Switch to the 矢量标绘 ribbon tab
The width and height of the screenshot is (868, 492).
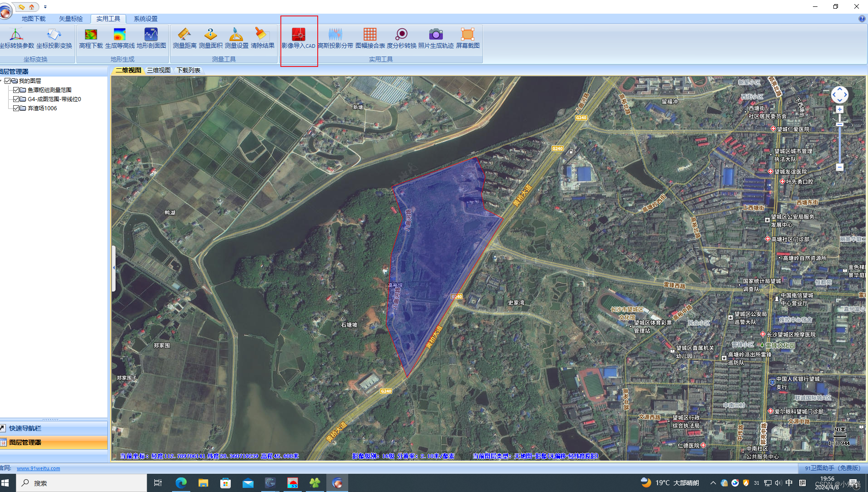(71, 19)
